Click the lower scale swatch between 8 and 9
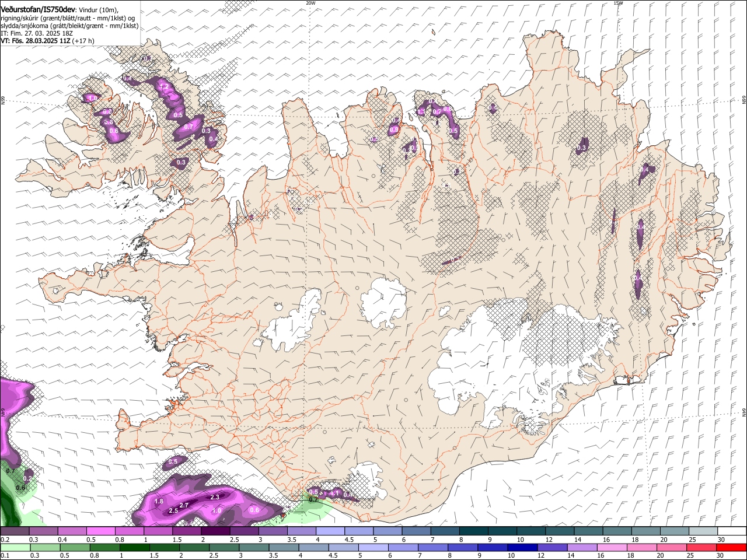747x560 pixels. [462, 547]
